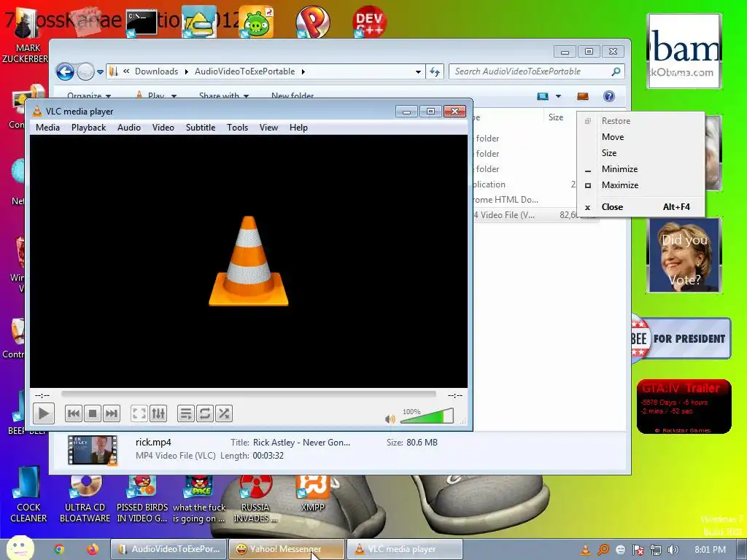Click the system tray volume icon

(673, 550)
